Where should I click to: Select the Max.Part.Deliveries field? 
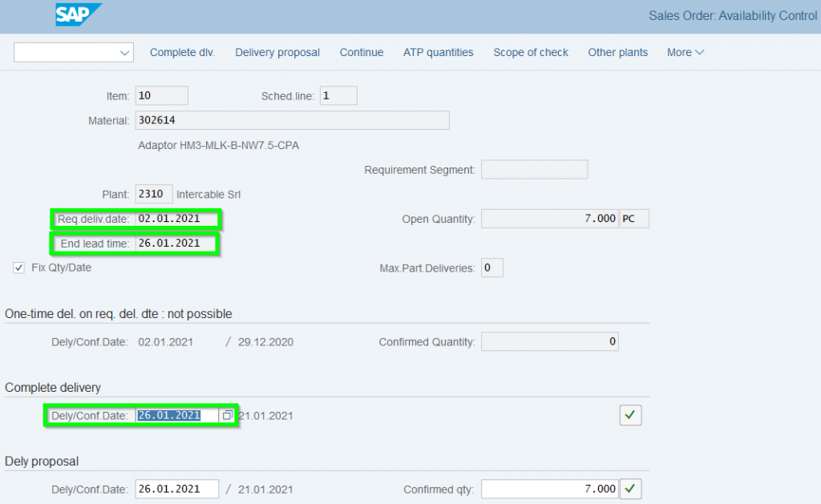pos(491,268)
